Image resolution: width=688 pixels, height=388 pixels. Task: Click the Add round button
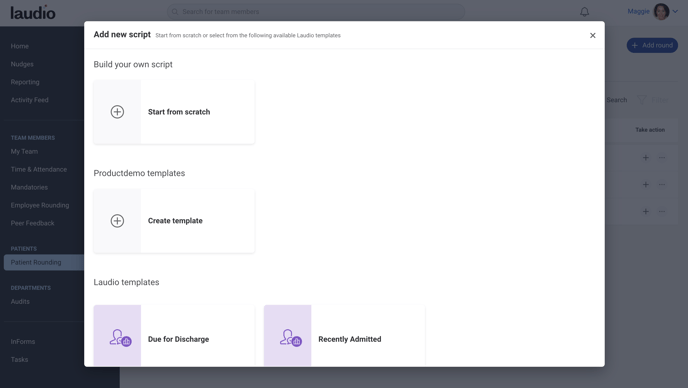652,45
